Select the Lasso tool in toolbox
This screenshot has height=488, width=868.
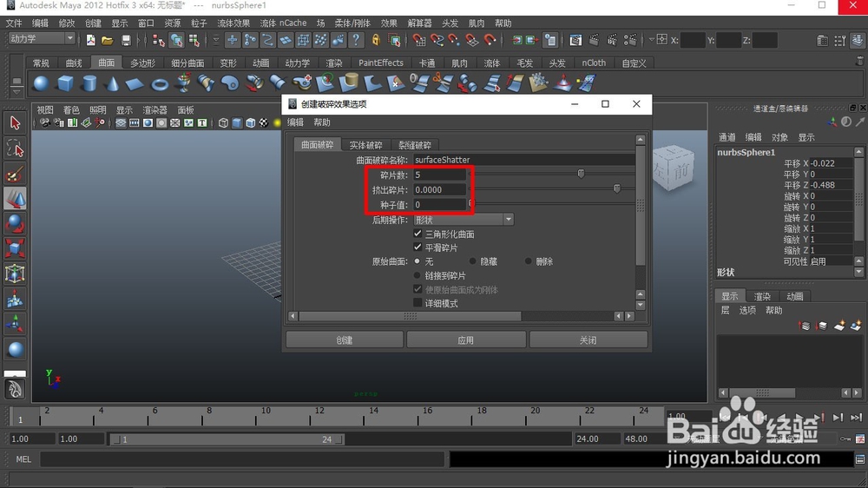(x=15, y=148)
